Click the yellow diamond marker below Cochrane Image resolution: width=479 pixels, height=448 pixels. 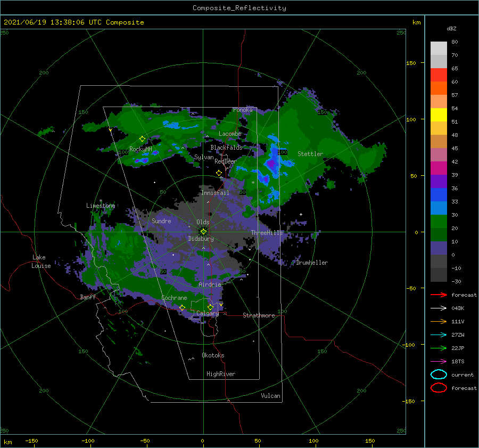pyautogui.click(x=183, y=308)
